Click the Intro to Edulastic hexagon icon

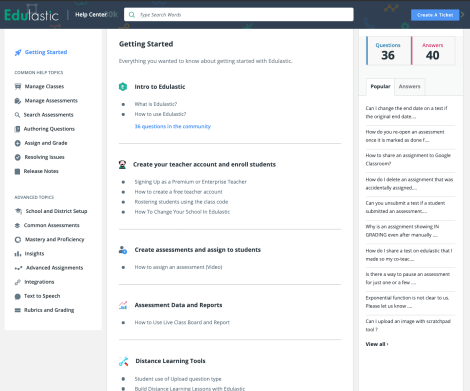click(123, 87)
